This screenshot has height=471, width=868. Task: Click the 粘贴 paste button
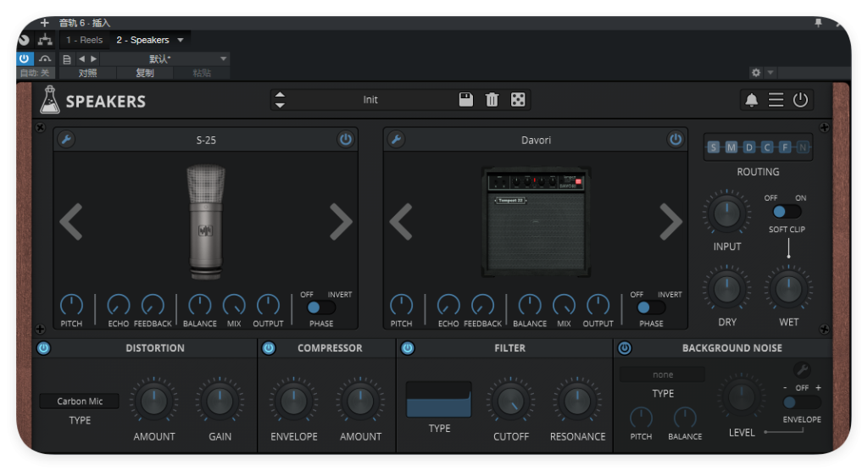point(202,73)
